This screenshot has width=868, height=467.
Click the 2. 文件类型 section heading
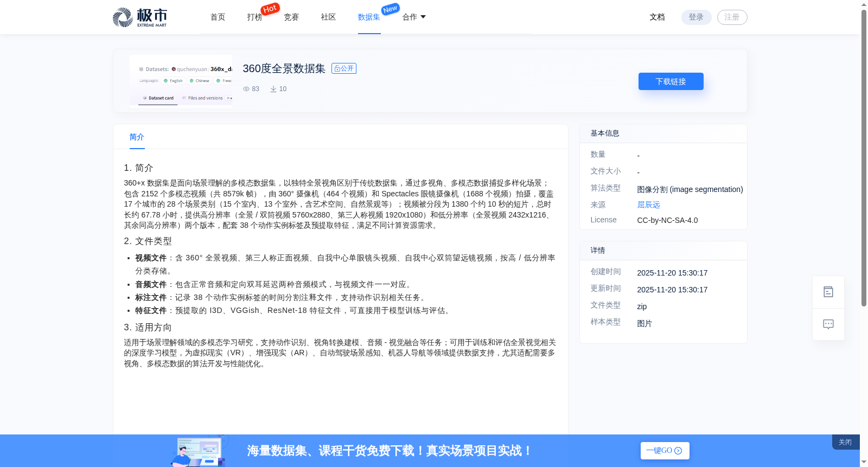coord(148,241)
